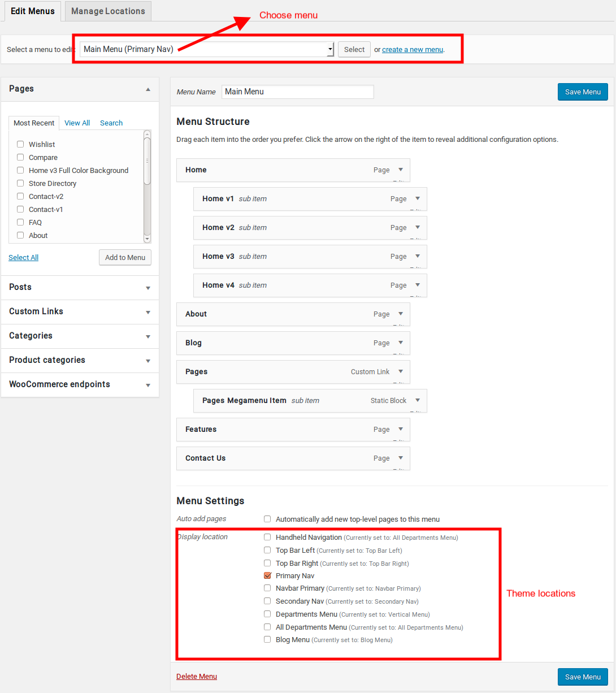This screenshot has height=693, width=616.
Task: Click the Contact Us menu item title
Action: 205,458
